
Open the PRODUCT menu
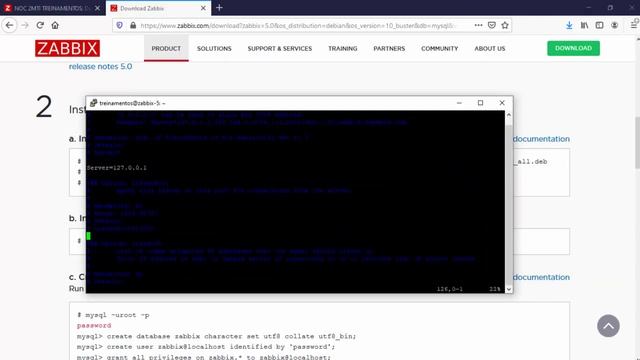(166, 49)
